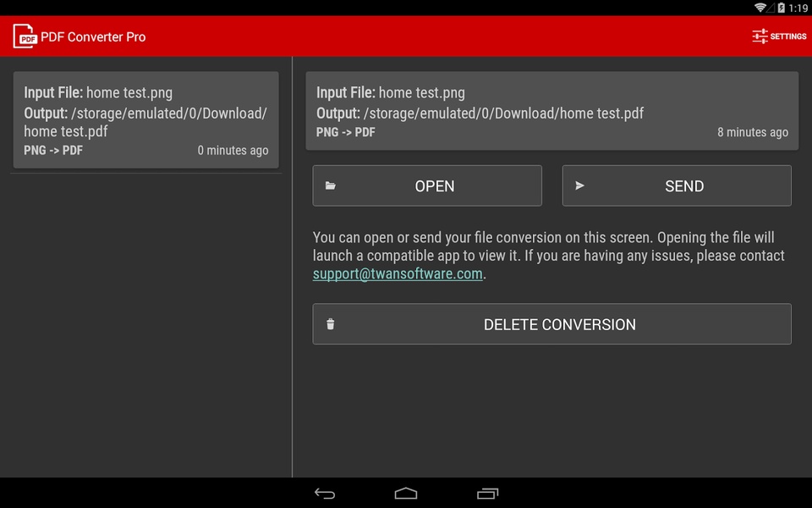Click the 1:19 clock in status bar

pyautogui.click(x=798, y=8)
